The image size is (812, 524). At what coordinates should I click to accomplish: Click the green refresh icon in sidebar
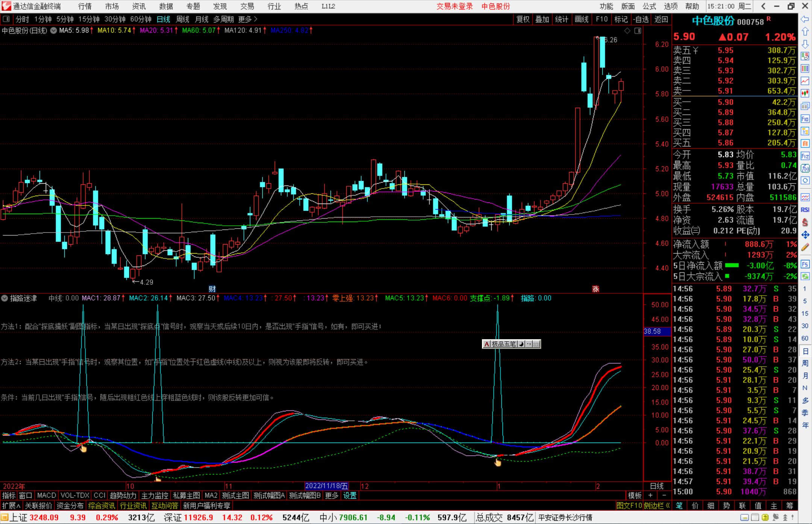point(805,276)
